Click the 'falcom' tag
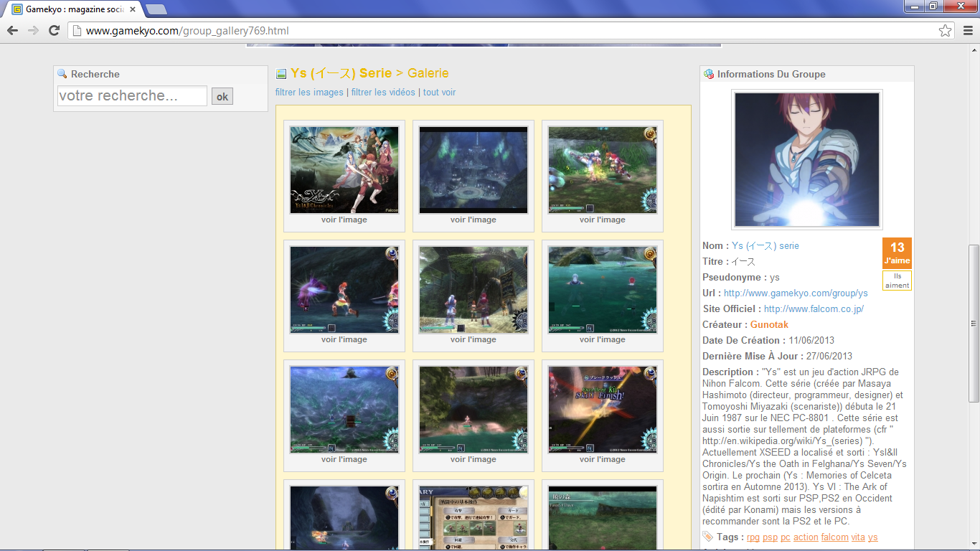 click(x=835, y=537)
